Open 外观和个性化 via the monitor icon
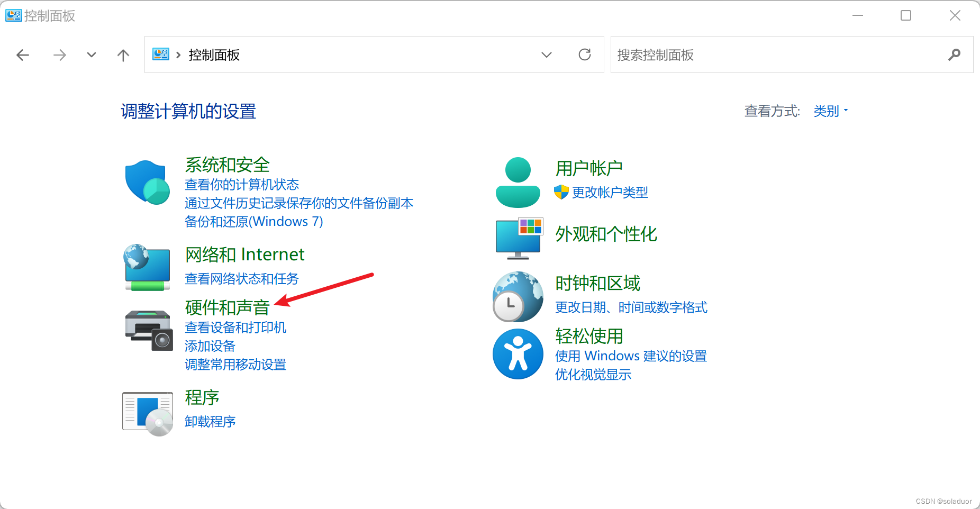Image resolution: width=980 pixels, height=509 pixels. click(519, 238)
